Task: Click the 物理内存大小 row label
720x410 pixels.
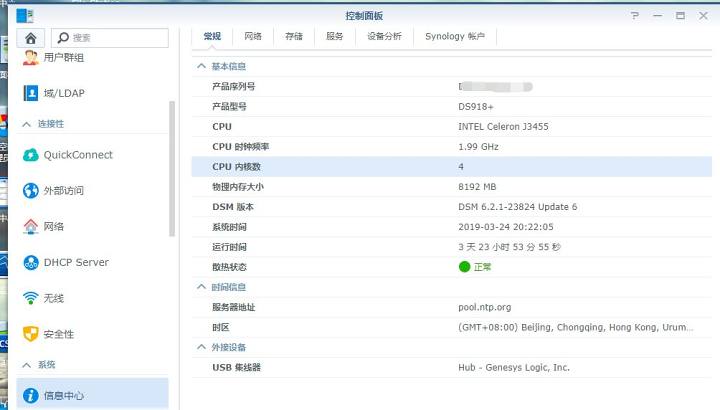Action: tap(237, 187)
